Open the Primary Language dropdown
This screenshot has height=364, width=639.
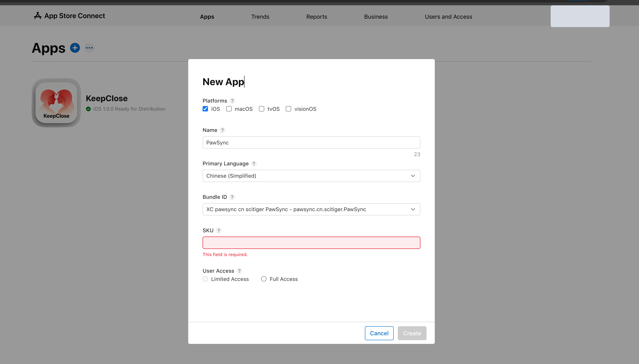[311, 176]
